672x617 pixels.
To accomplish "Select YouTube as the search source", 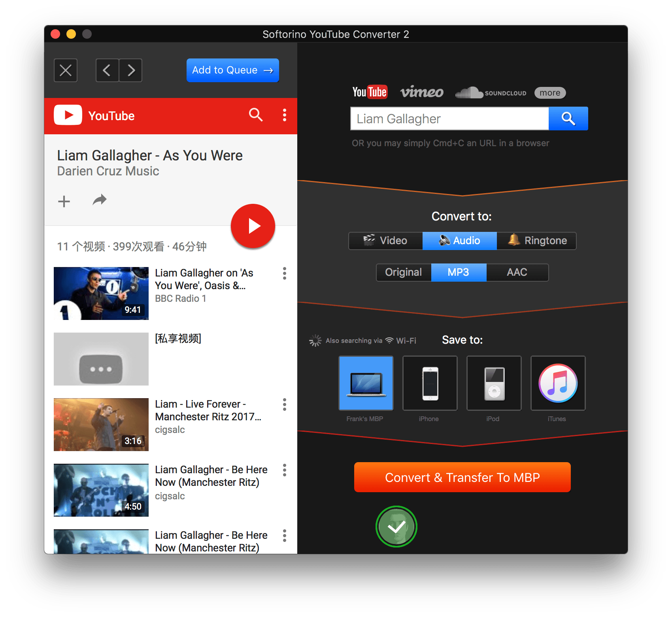I will [370, 92].
